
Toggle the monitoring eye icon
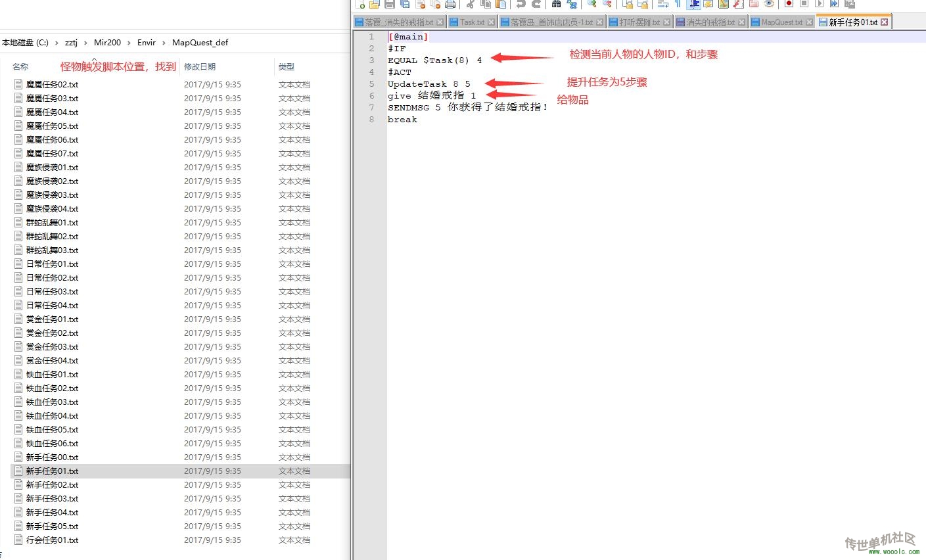point(768,5)
